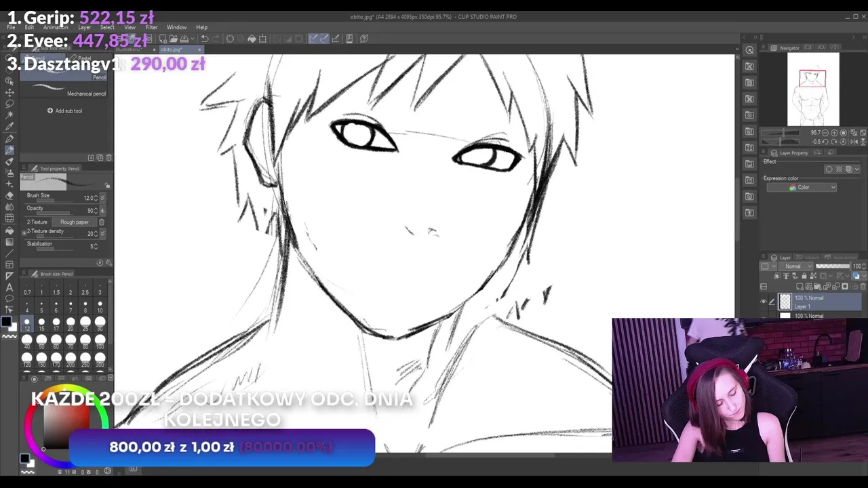Click the New raster layer icon
The height and width of the screenshot is (488, 868).
coord(800,286)
